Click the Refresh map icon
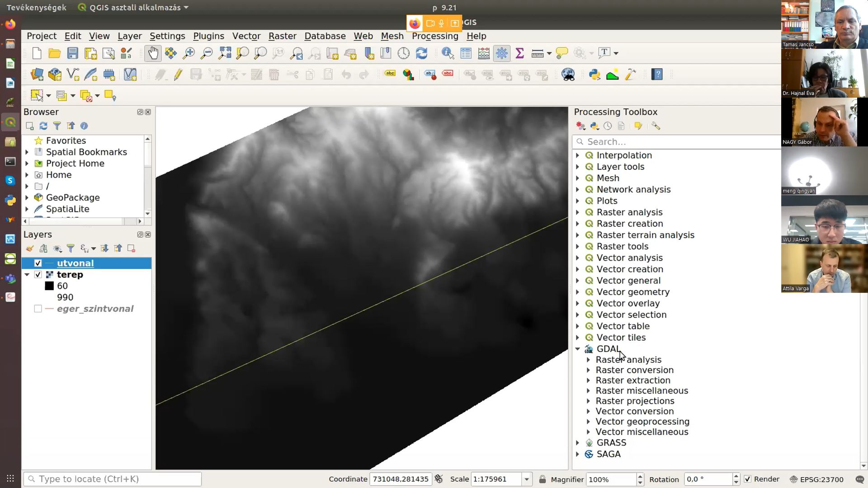868x488 pixels. click(421, 53)
